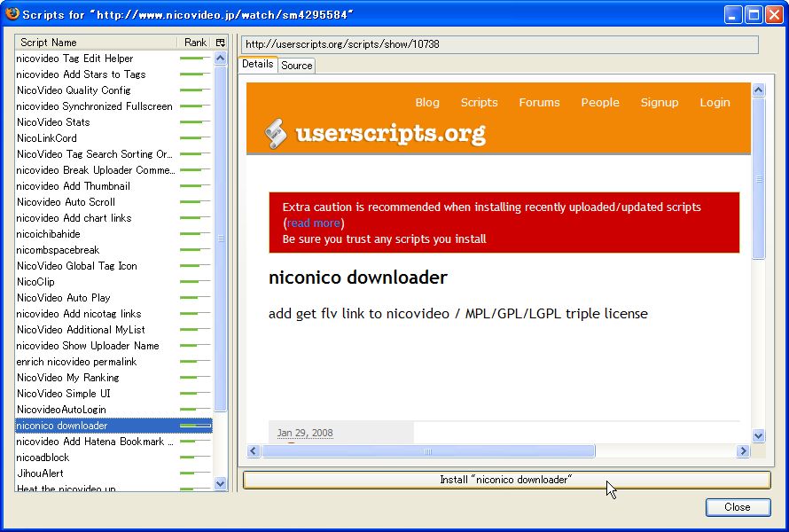Select 'nicovideo Break Uploader Comme...' script
This screenshot has width=789, height=532.
[113, 170]
